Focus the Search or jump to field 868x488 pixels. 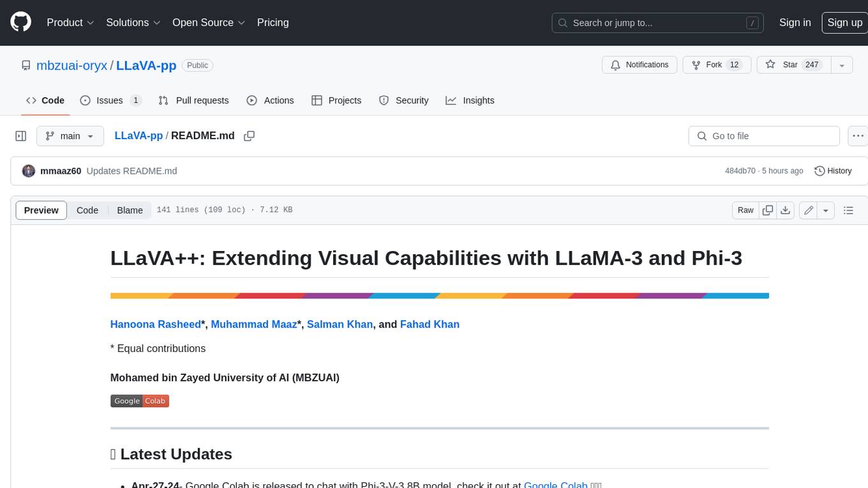[x=657, y=23]
